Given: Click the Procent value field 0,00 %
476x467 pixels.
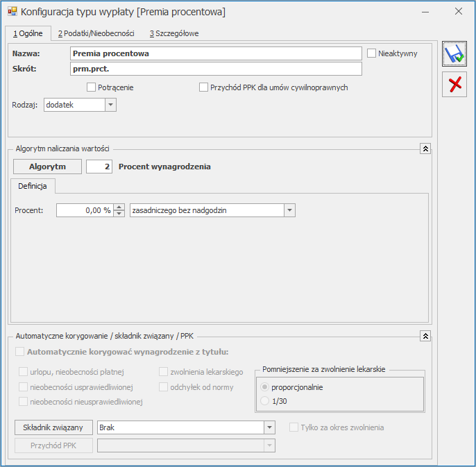Looking at the screenshot, I should pos(85,210).
